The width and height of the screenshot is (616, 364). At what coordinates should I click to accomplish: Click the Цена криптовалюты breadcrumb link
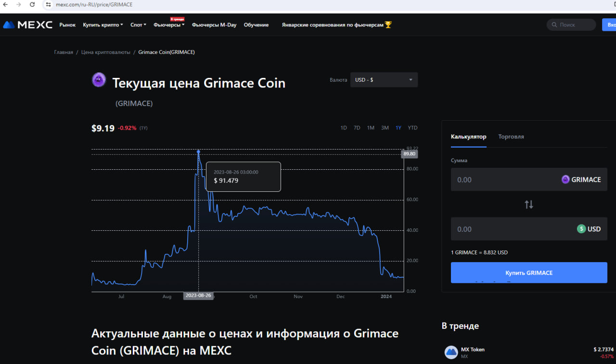click(x=106, y=52)
